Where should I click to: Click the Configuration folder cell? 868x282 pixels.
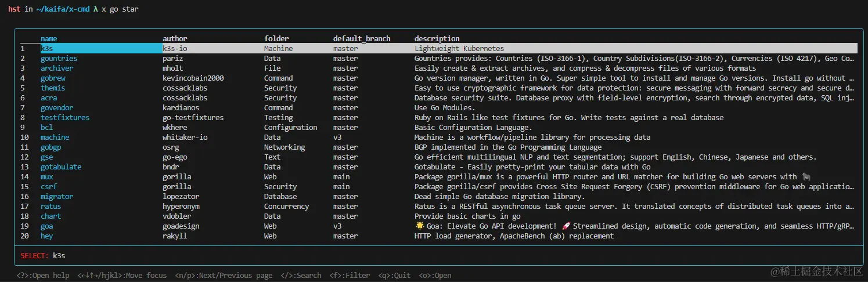point(291,128)
